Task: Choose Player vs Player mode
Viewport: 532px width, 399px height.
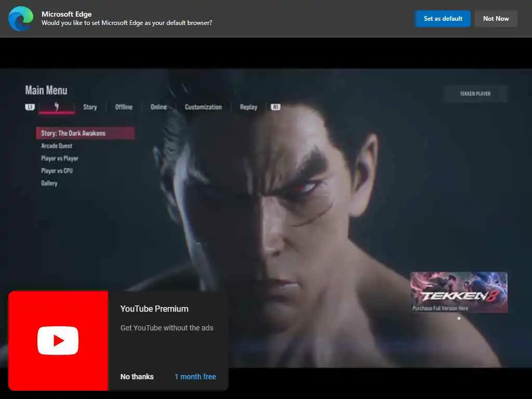Action: click(x=60, y=158)
